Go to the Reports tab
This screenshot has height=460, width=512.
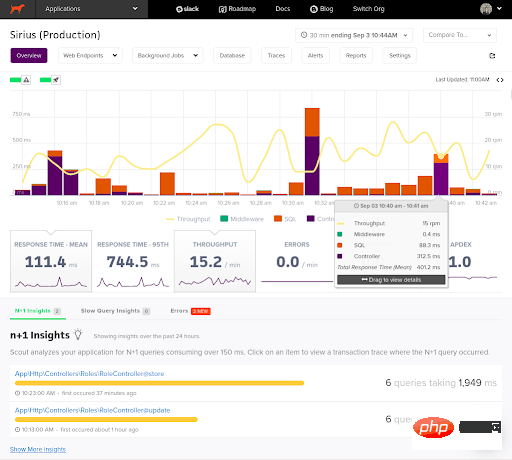click(356, 56)
